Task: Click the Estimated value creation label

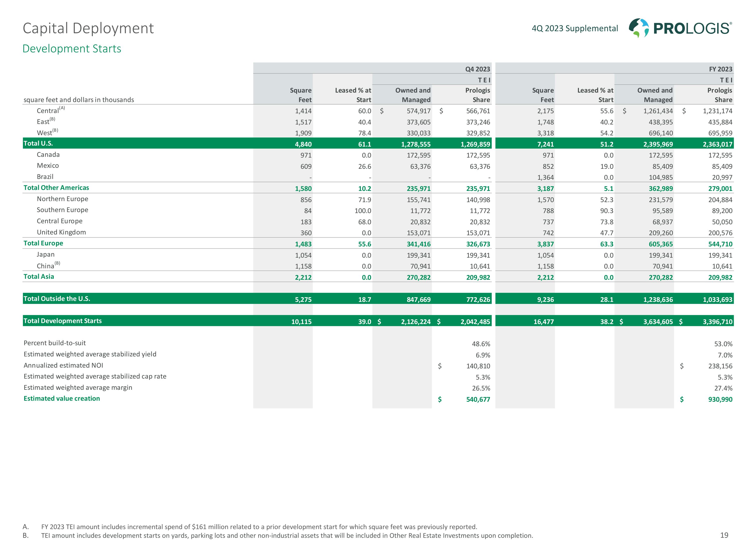Action: coord(62,399)
